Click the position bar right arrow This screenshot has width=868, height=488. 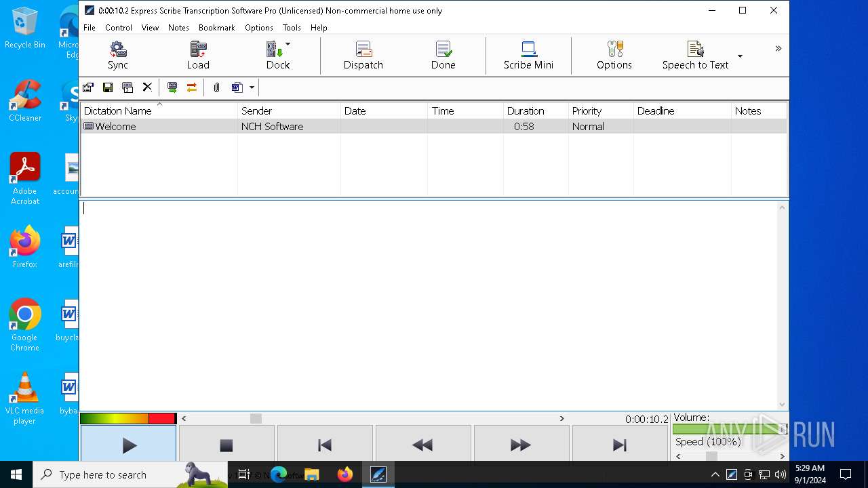point(561,419)
